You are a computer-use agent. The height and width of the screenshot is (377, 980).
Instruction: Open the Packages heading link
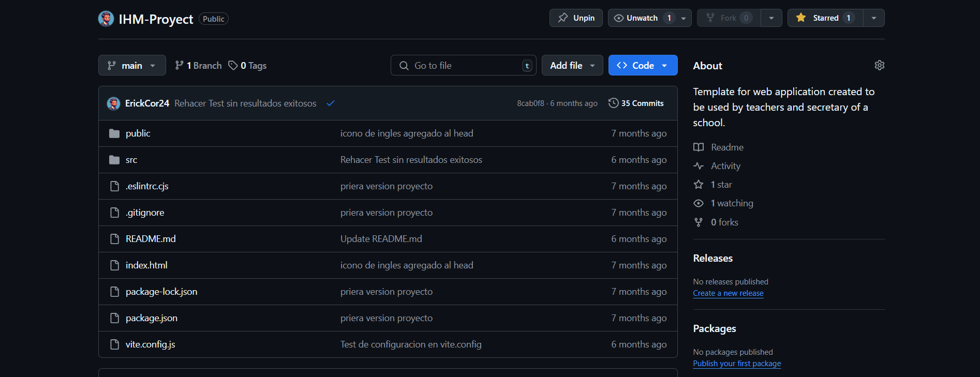[x=715, y=328]
